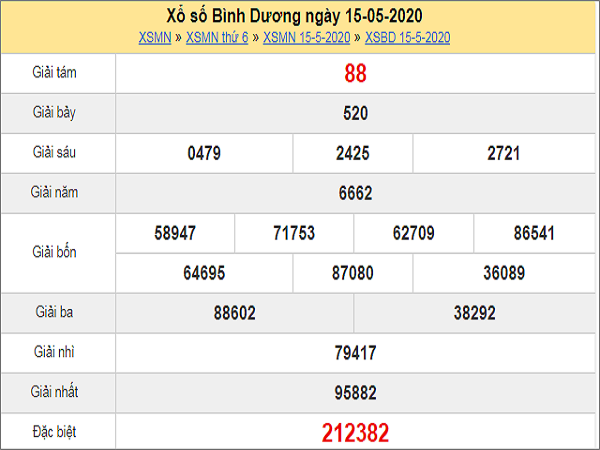Open the XSMN thứ 6 link
The height and width of the screenshot is (450, 600).
point(217,38)
